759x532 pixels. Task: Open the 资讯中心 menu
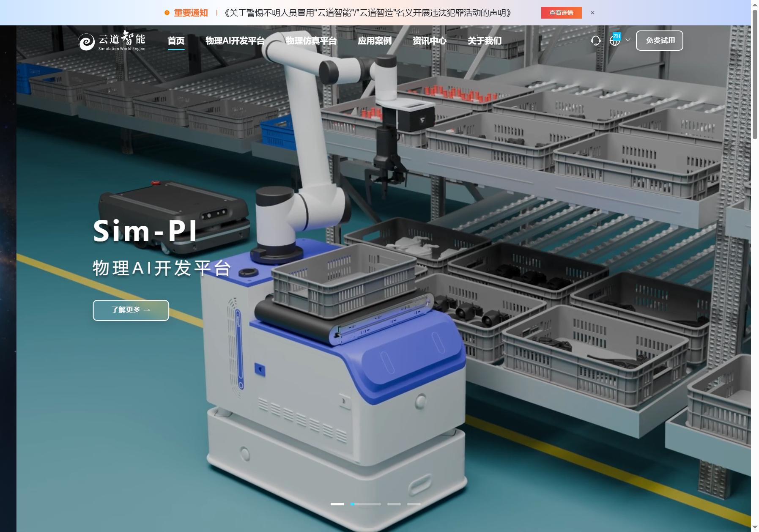click(430, 41)
